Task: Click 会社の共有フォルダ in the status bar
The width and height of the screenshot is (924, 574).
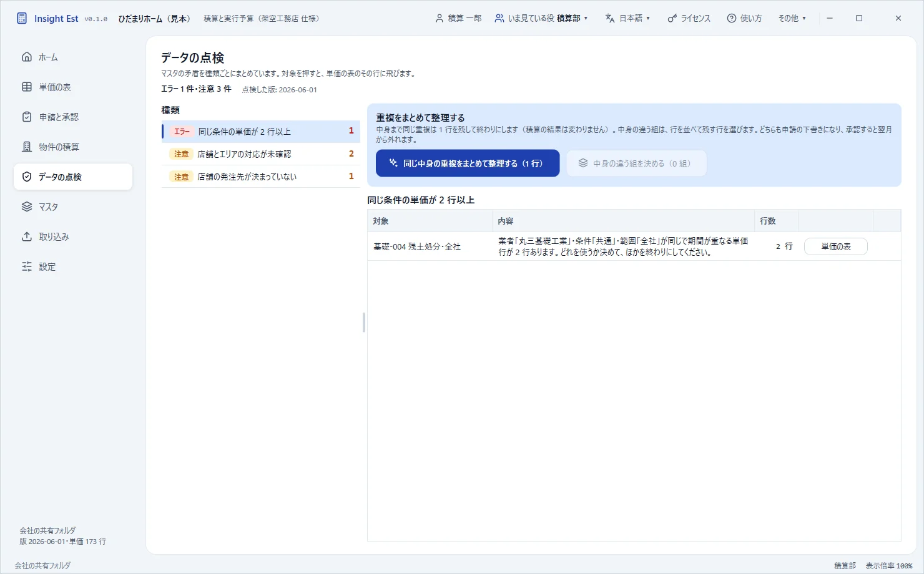Action: pos(42,566)
